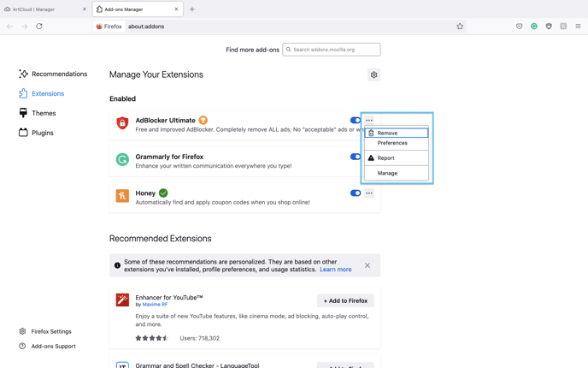588x368 pixels.
Task: Open the Honey toolbar extension icon
Action: click(563, 27)
